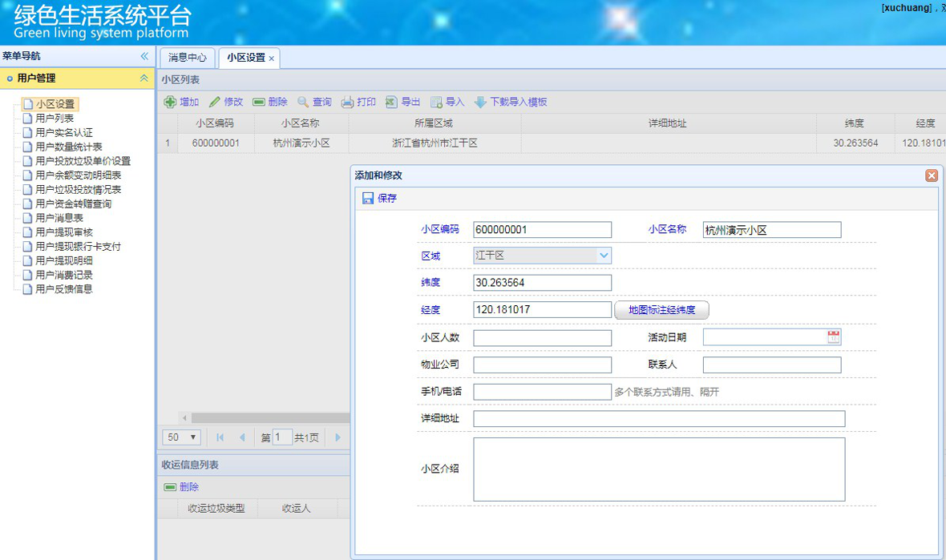Open 用户消费记录 menu item
Screen dimensions: 946x560
pyautogui.click(x=64, y=275)
